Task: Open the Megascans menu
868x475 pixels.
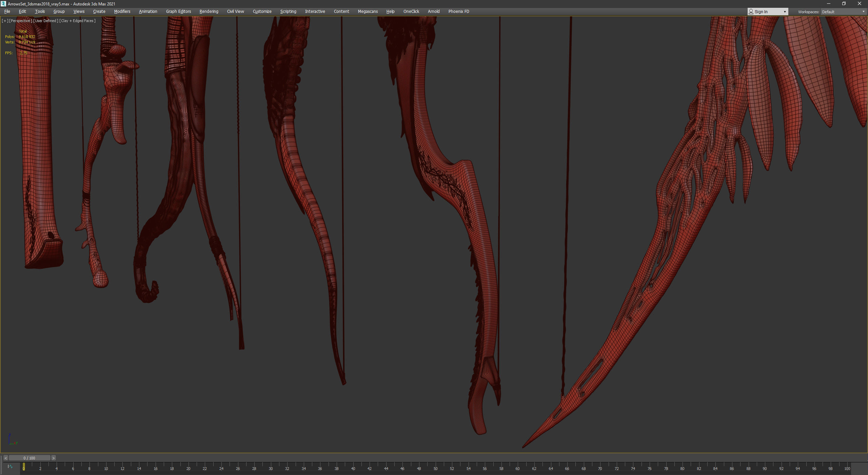Action: pyautogui.click(x=368, y=12)
